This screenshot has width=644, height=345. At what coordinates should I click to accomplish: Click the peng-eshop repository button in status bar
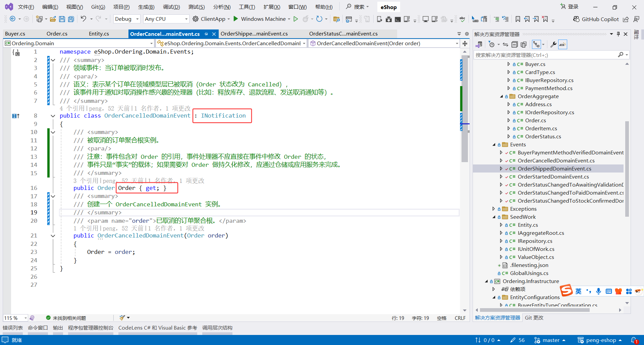(x=600, y=340)
